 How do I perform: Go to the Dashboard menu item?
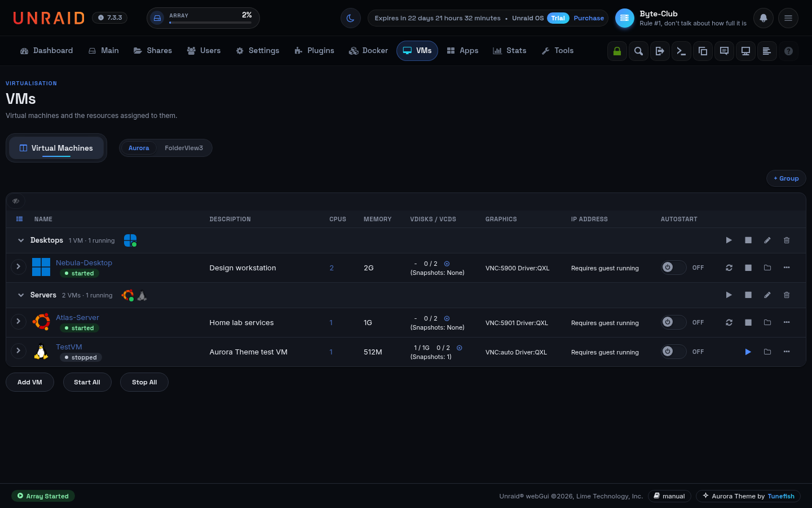(47, 51)
